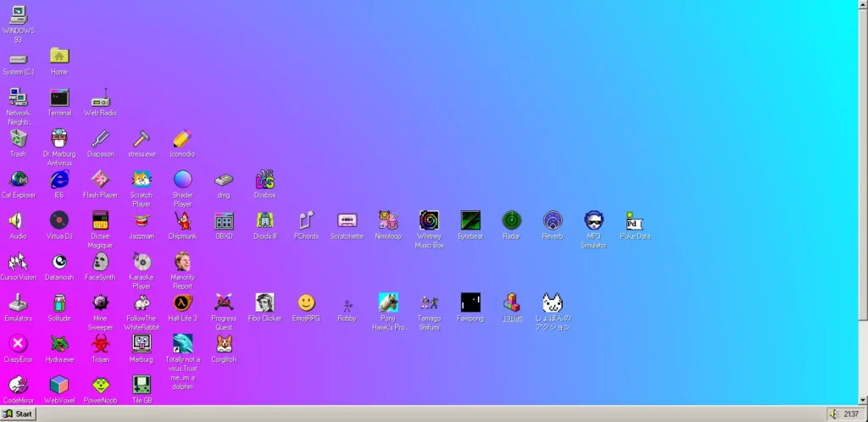
Task: Open the Dosbox icon
Action: (x=265, y=180)
